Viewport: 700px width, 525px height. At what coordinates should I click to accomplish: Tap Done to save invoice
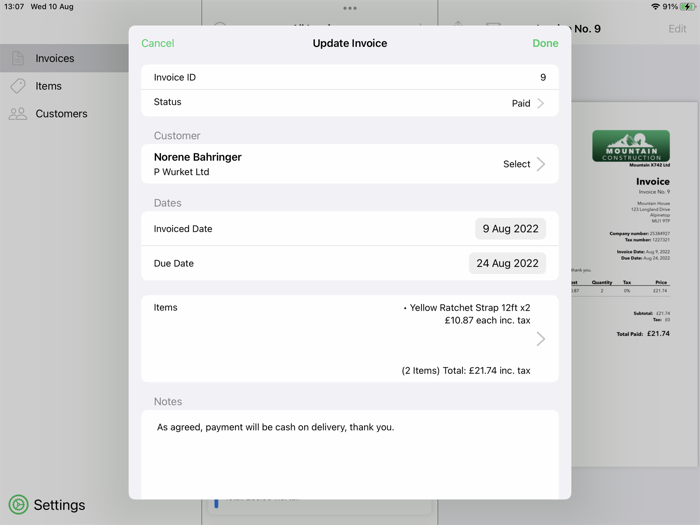point(545,43)
